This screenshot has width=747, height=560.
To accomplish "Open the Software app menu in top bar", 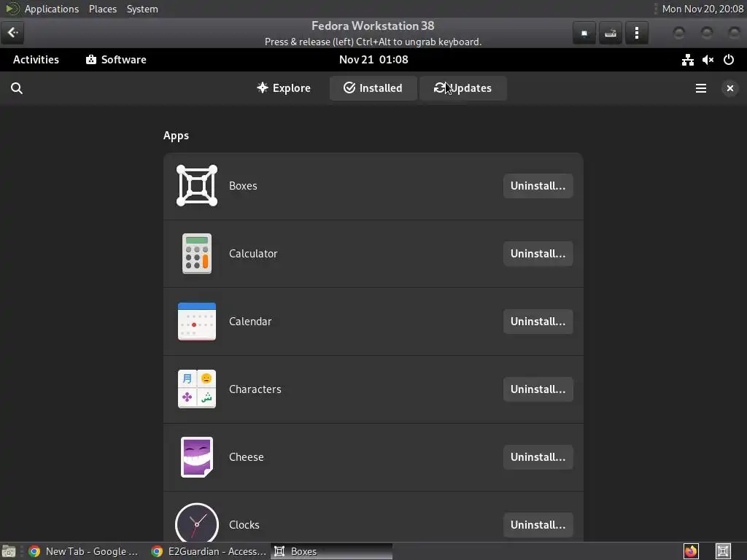I will pos(116,60).
